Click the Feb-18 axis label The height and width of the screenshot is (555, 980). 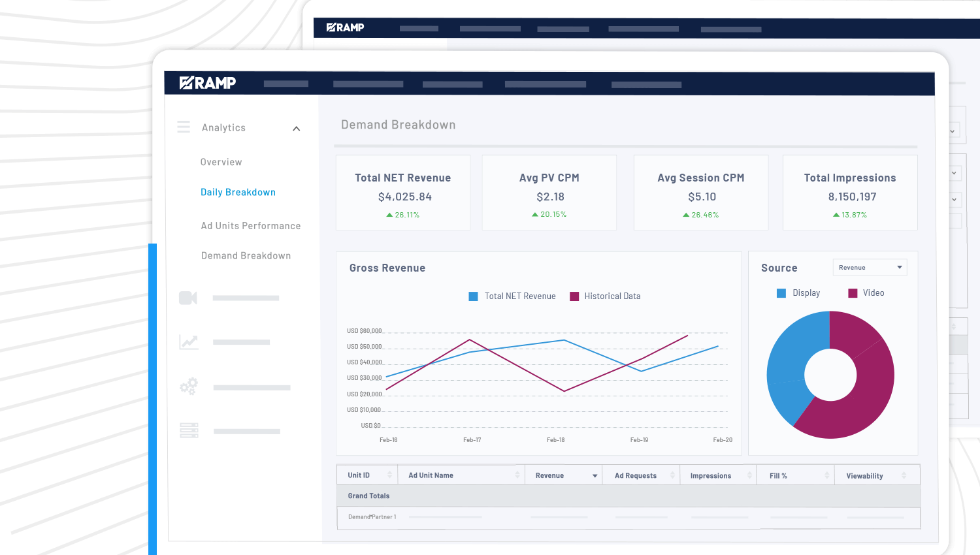click(x=555, y=440)
